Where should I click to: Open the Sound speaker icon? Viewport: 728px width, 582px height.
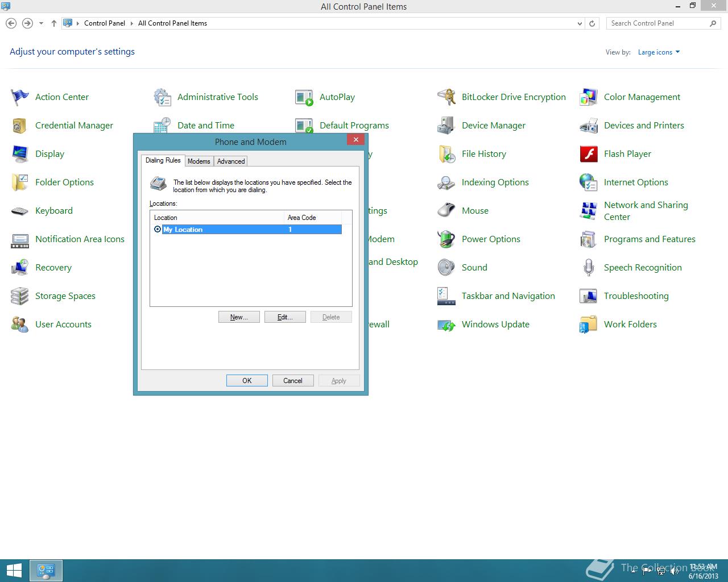(446, 268)
